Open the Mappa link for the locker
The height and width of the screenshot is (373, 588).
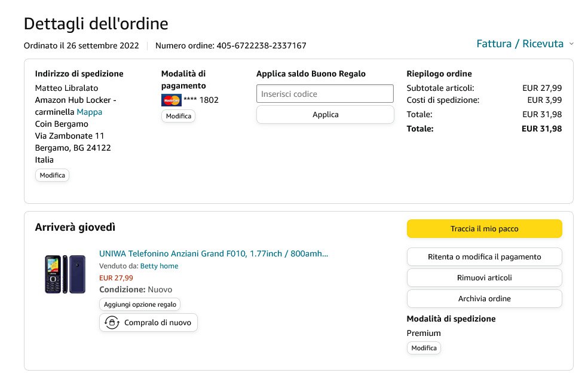[89, 112]
